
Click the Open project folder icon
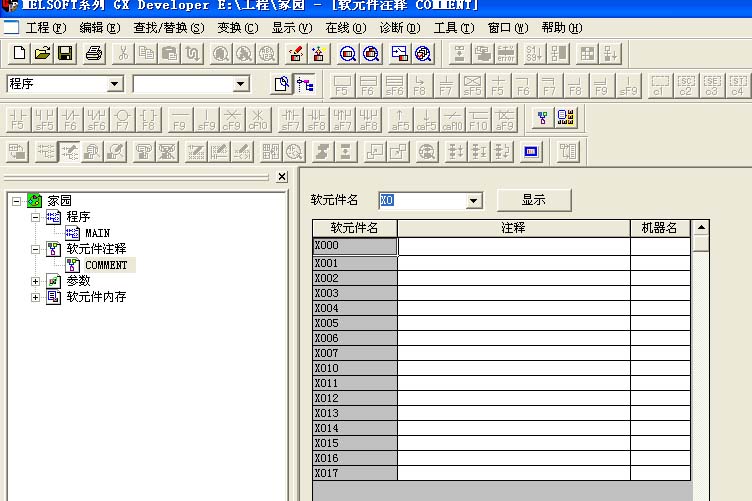42,53
